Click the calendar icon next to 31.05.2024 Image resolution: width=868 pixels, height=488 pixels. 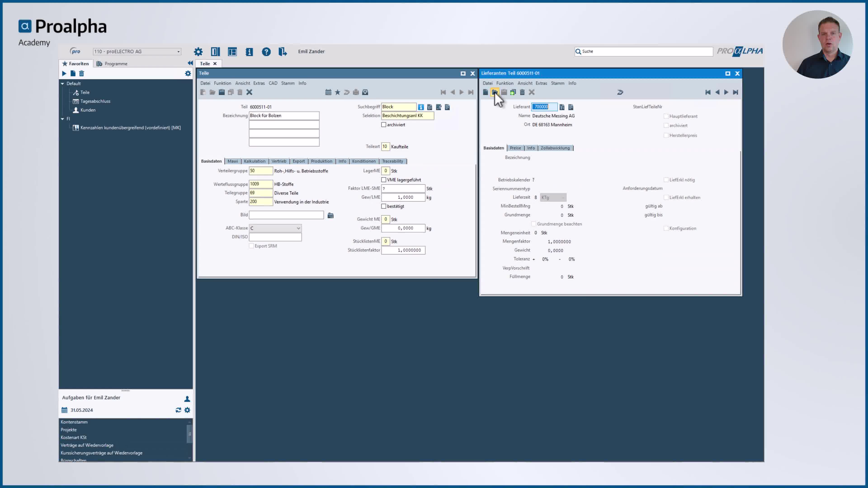coord(64,410)
